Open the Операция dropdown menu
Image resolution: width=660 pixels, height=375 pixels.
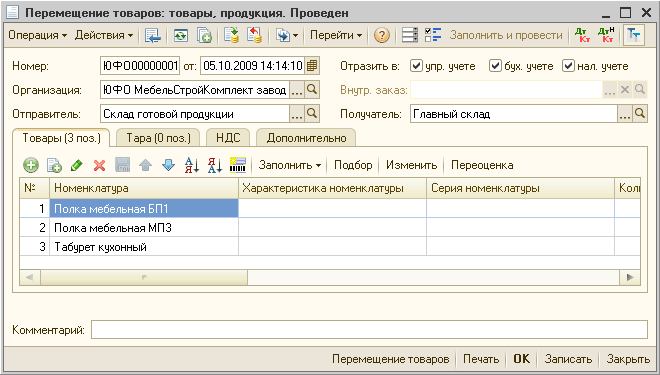[x=37, y=35]
